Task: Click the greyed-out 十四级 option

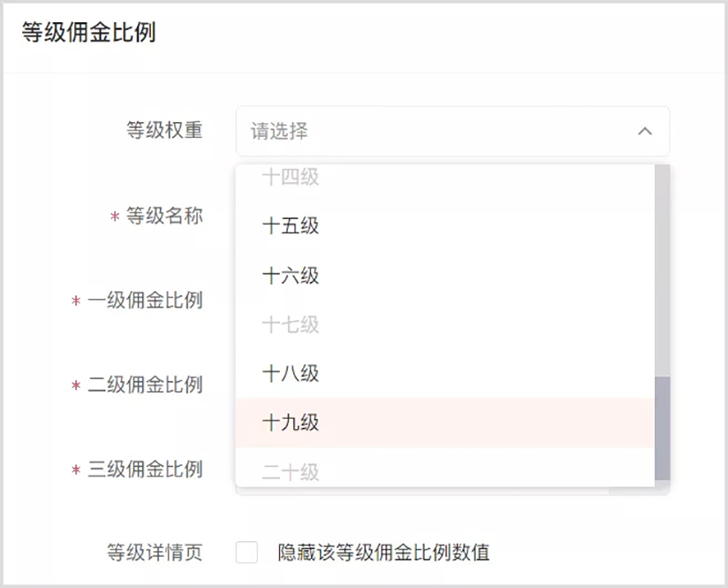Action: (444, 178)
